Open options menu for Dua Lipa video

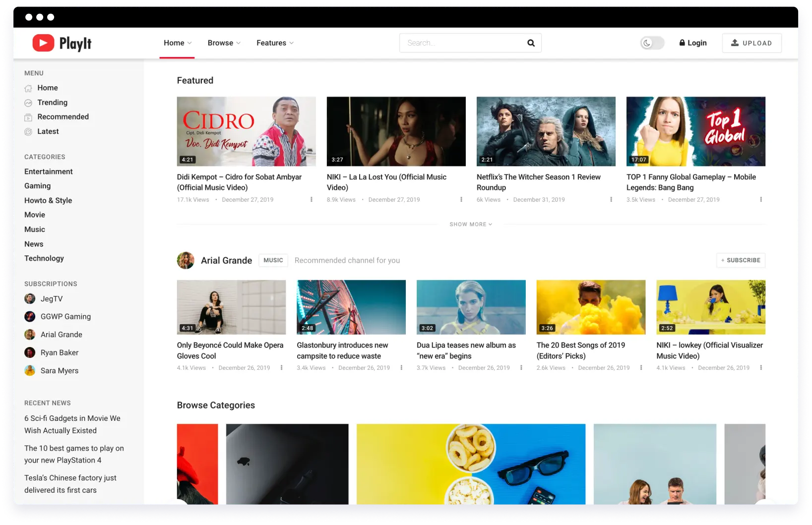point(521,368)
